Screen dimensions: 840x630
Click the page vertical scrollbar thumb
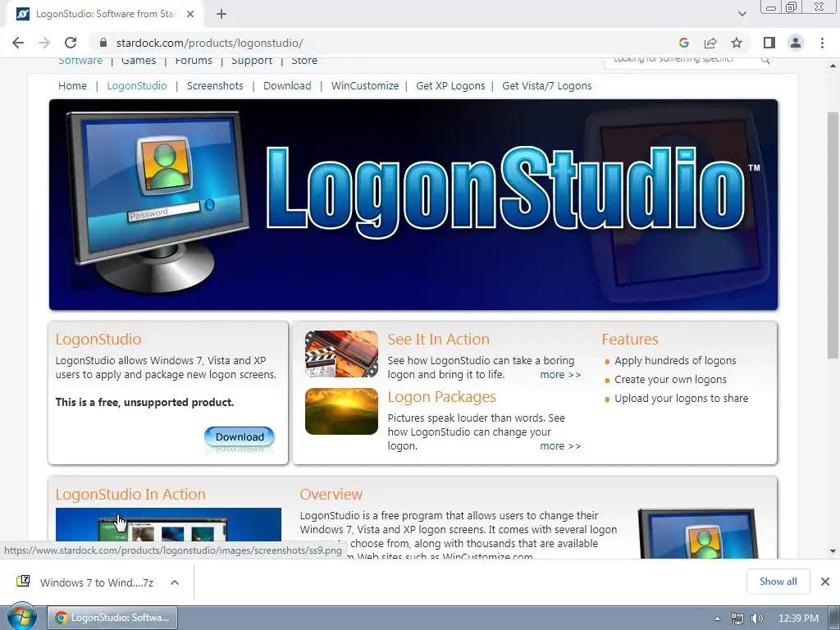point(833,235)
